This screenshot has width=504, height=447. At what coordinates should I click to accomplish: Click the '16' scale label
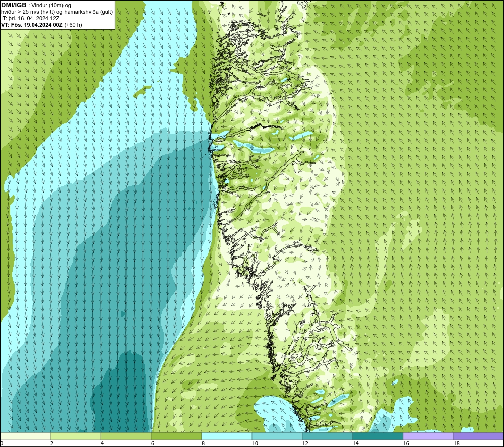tap(406, 444)
